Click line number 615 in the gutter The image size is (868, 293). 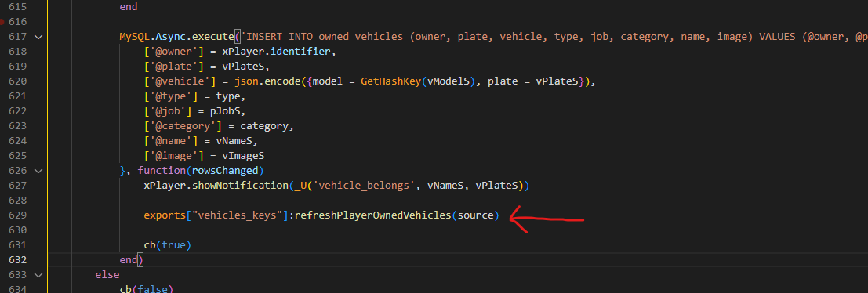[18, 7]
